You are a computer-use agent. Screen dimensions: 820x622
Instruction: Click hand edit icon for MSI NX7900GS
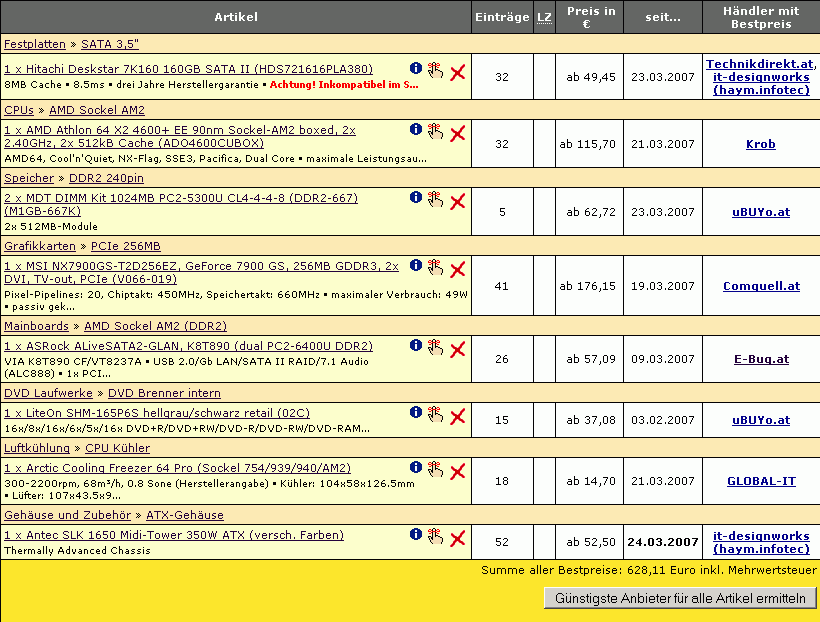click(435, 267)
